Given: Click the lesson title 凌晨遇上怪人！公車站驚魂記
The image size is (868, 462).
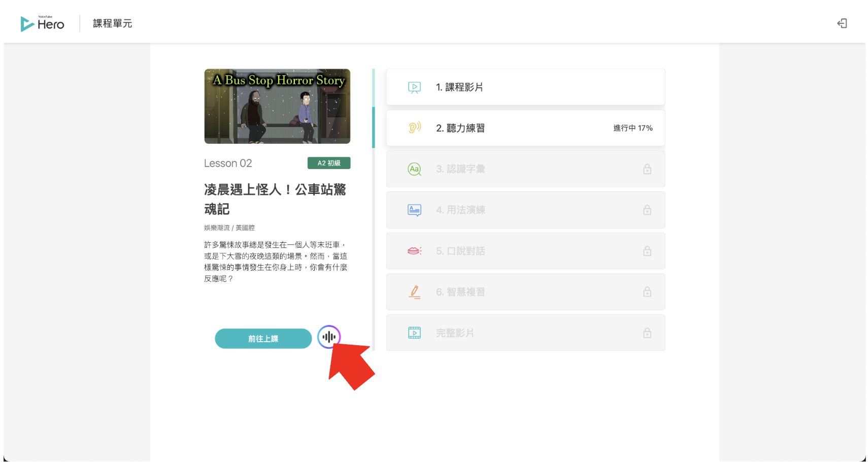Looking at the screenshot, I should [x=275, y=199].
